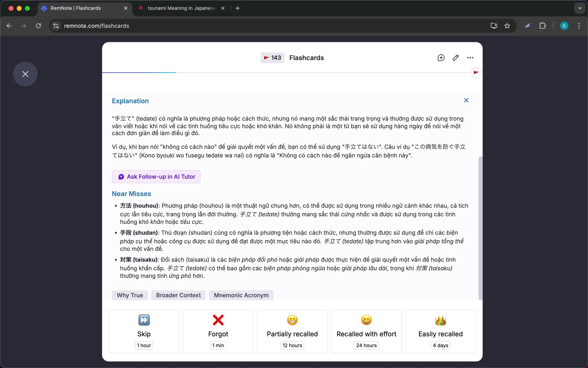This screenshot has height=368, width=588.
Task: Reload the current page
Action: click(38, 26)
